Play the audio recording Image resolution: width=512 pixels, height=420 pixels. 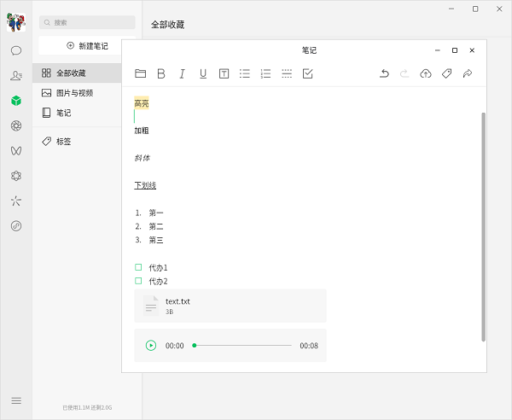(151, 346)
